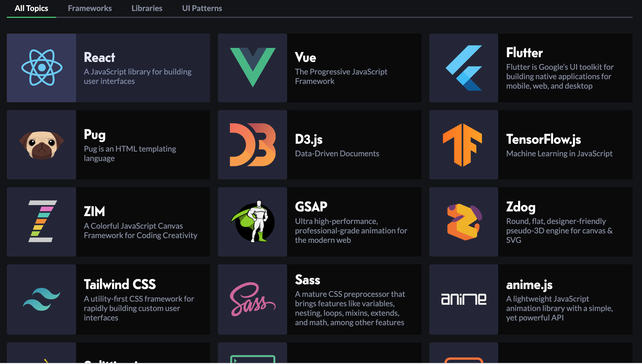The image size is (642, 364).
Task: Click the pink Sass script logo
Action: tap(252, 299)
